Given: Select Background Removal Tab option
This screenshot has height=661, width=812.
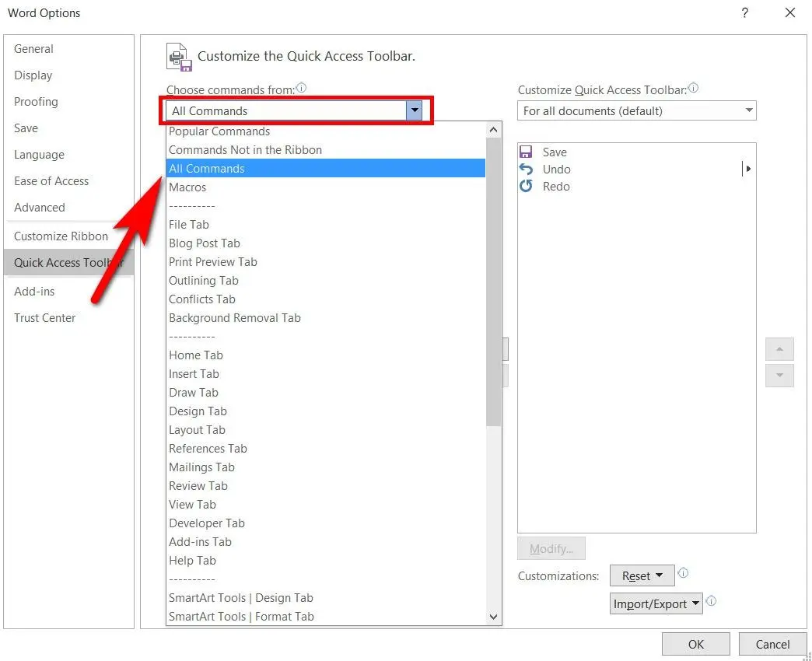Looking at the screenshot, I should (326, 318).
